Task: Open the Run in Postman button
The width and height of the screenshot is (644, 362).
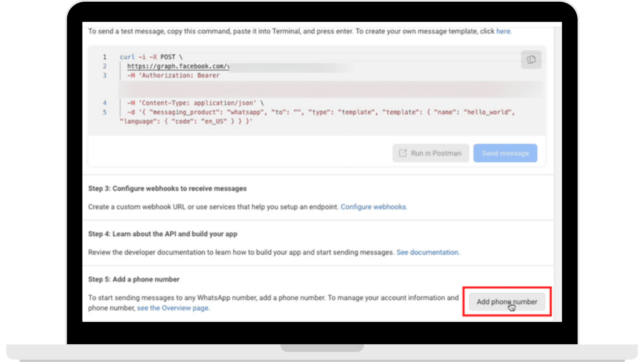Action: coord(430,153)
